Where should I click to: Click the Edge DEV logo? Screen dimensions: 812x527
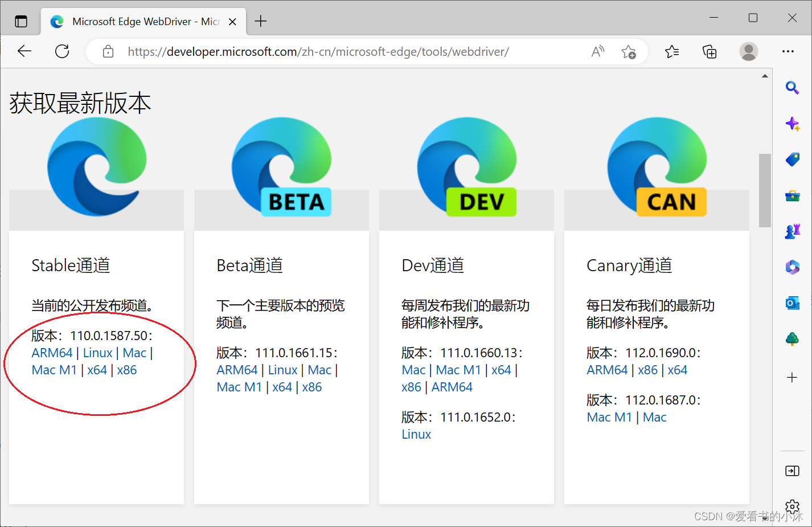(x=467, y=166)
